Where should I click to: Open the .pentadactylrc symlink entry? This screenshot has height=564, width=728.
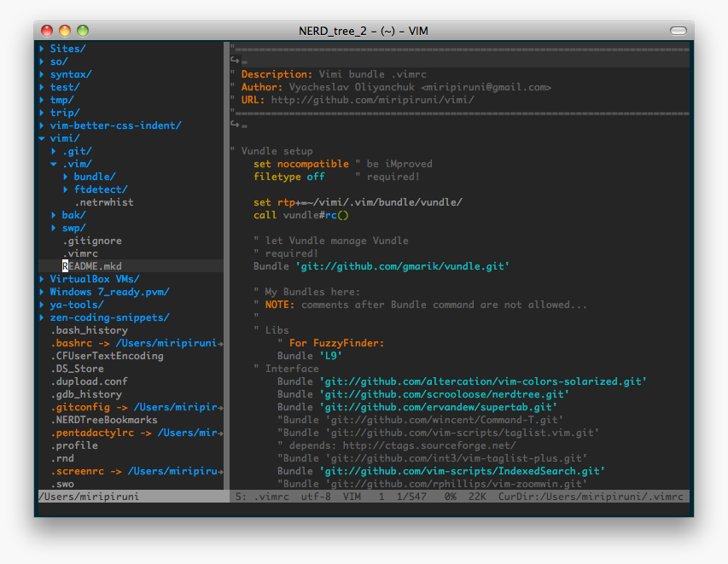[x=137, y=433]
